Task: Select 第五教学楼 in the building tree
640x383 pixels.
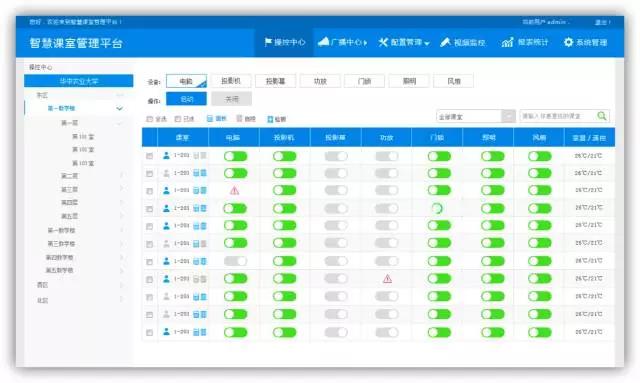Action: click(x=60, y=270)
